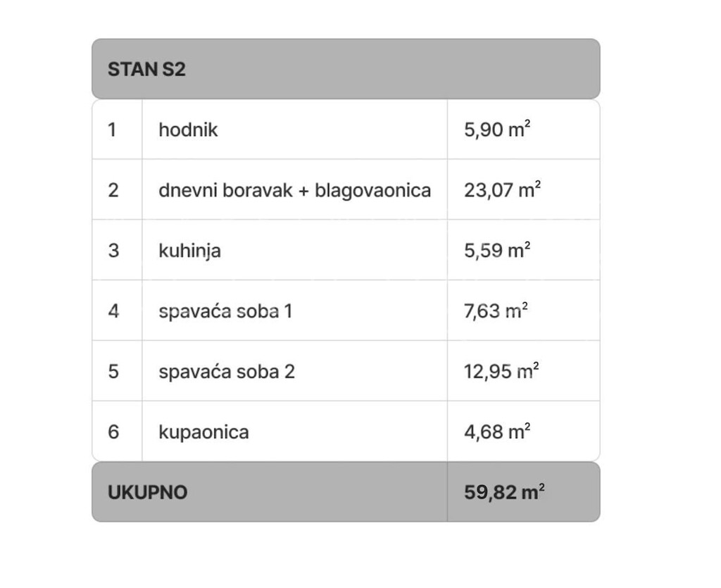Click row number 1 cell
The height and width of the screenshot is (588, 721).
point(118,130)
